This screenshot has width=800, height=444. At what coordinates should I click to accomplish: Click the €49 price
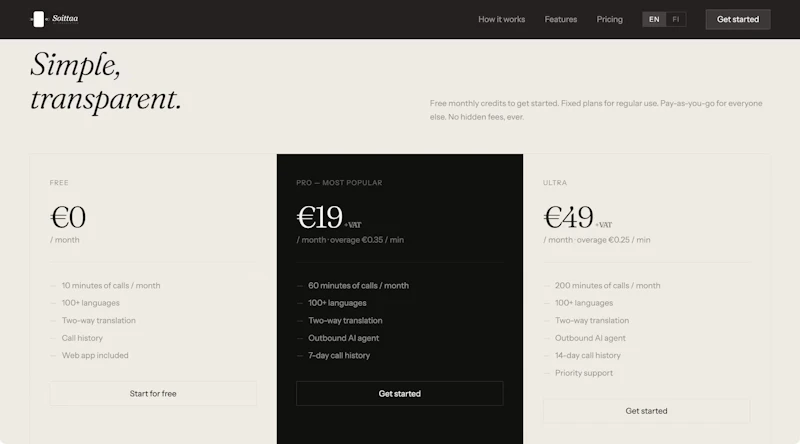pos(568,217)
